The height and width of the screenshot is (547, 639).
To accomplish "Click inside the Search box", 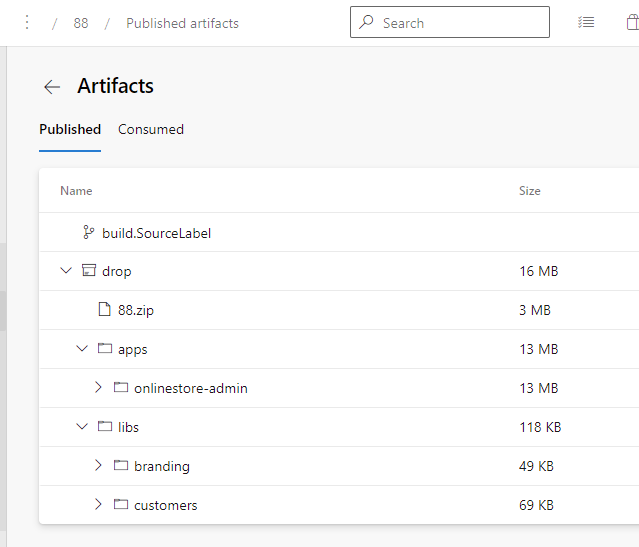I will coord(460,23).
